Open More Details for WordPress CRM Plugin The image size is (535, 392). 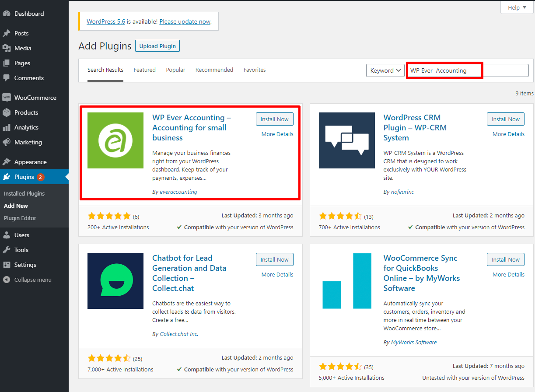508,134
